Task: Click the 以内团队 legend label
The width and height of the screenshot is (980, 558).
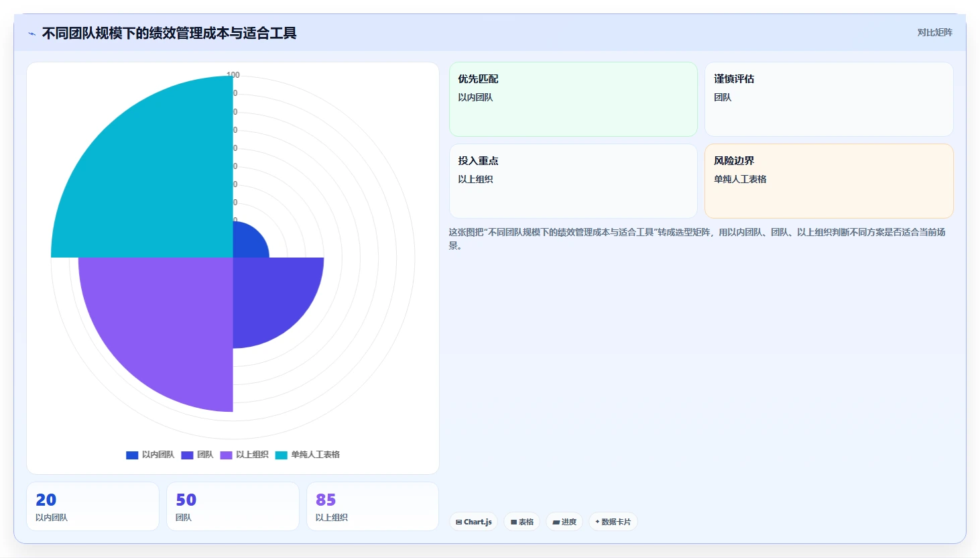Action: coord(158,455)
